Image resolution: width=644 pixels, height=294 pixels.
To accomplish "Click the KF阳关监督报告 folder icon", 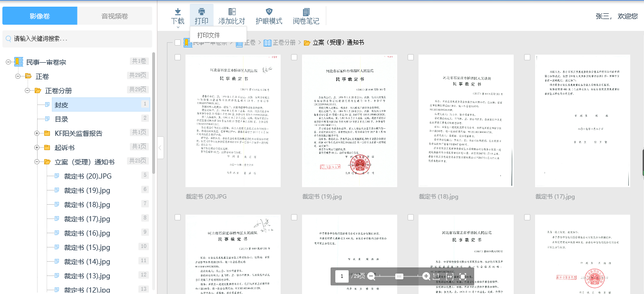I will [47, 133].
